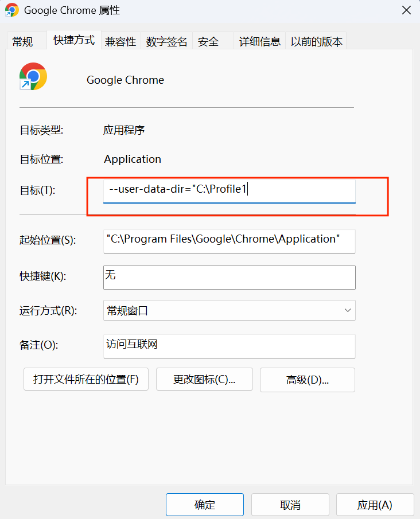This screenshot has height=519, width=420.
Task: Switch to the 常规 tab
Action: [x=22, y=42]
